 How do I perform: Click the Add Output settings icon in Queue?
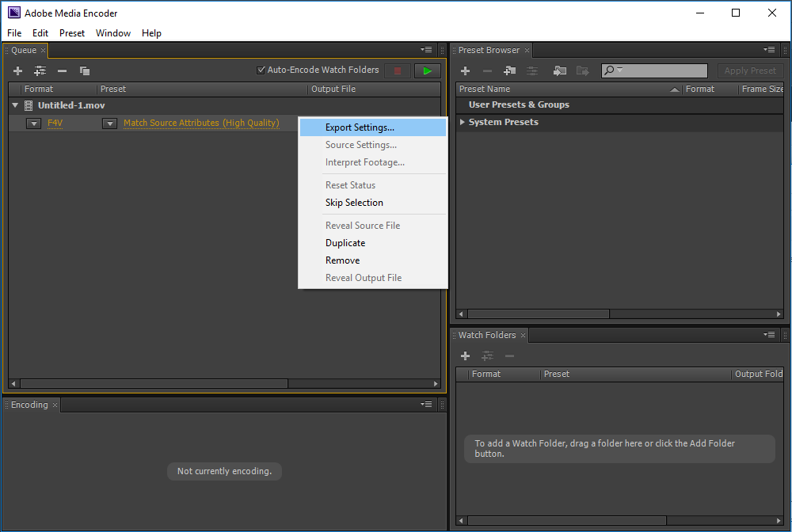(40, 70)
